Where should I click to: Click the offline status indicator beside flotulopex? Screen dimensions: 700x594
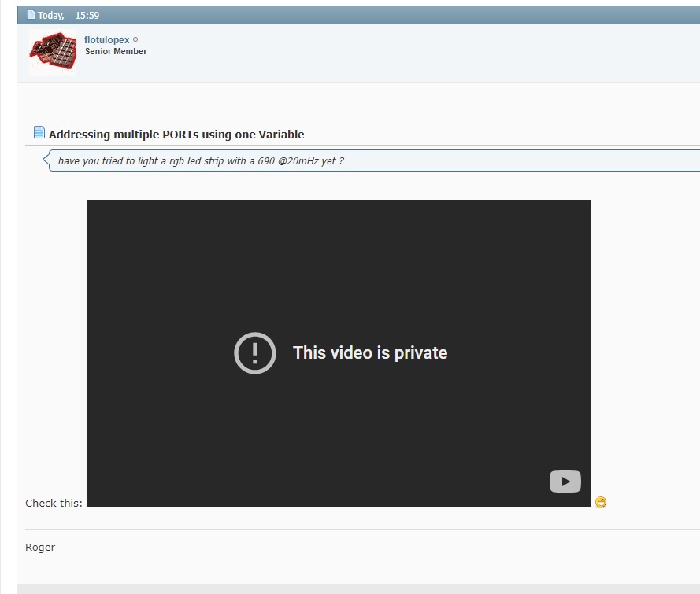coord(135,39)
